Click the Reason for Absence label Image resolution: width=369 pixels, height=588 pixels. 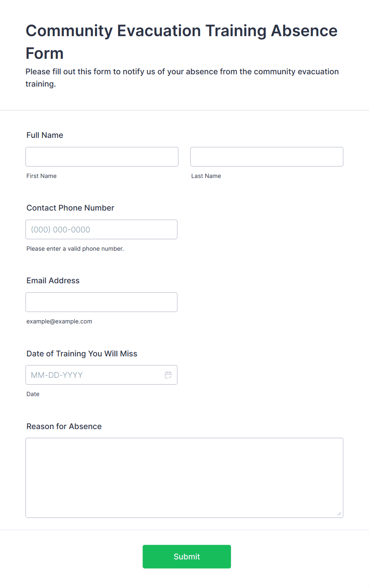[64, 426]
